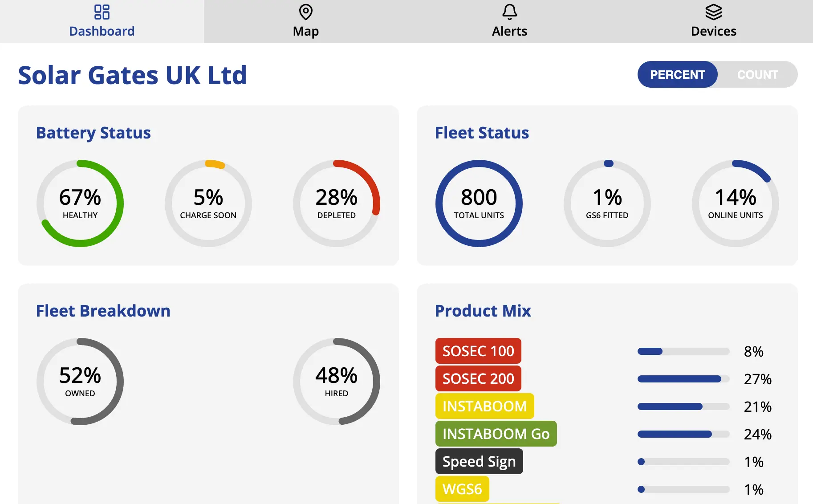Toggle view to COUNT
Image resolution: width=813 pixels, height=504 pixels.
pyautogui.click(x=757, y=75)
